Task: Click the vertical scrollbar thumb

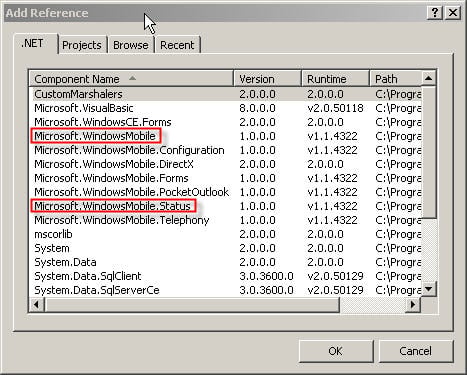Action: coord(428,152)
